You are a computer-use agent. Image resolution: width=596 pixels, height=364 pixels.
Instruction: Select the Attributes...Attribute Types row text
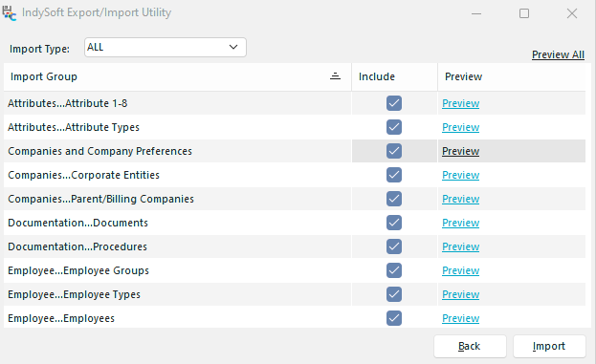tap(74, 127)
